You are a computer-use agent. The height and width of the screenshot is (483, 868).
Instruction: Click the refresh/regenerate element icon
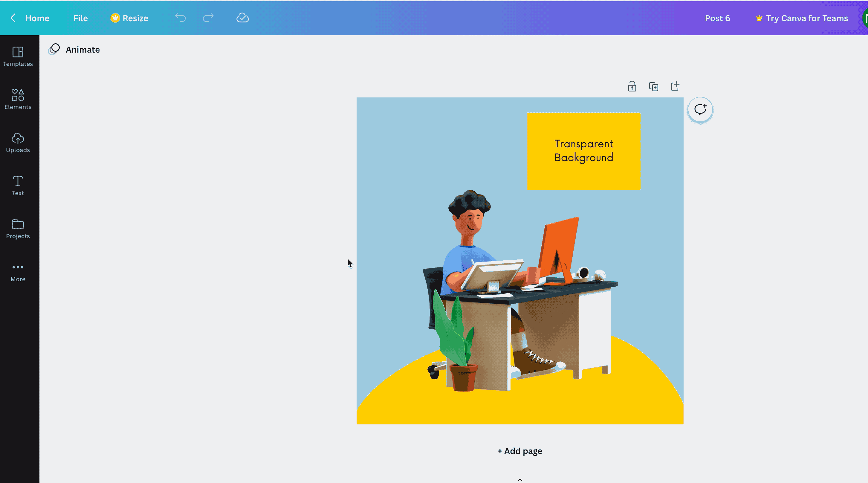700,109
